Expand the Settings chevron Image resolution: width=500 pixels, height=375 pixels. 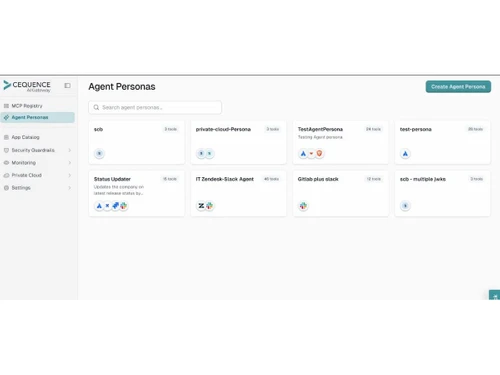[69, 188]
